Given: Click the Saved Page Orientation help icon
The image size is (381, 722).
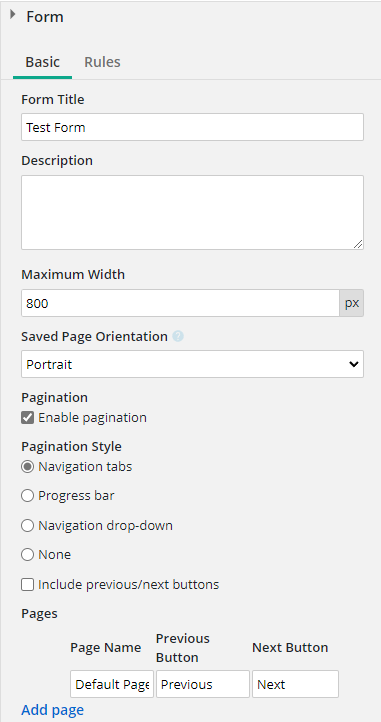Looking at the screenshot, I should tap(178, 337).
